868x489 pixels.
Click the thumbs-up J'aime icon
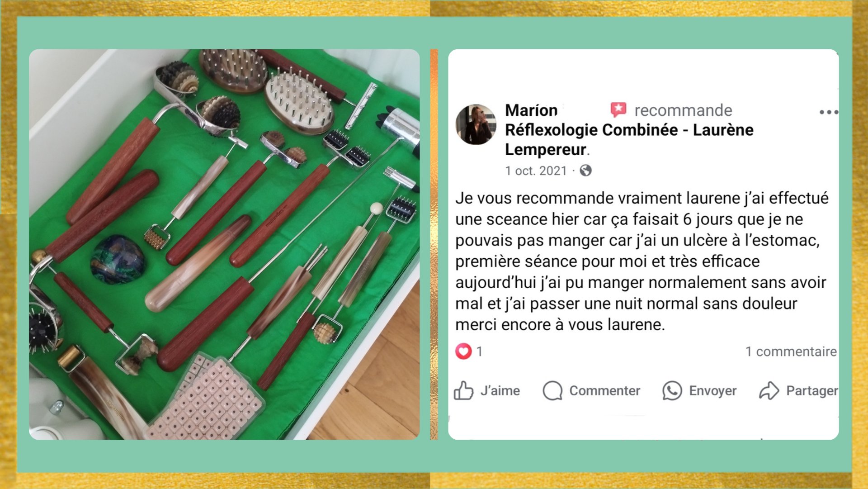tap(463, 390)
